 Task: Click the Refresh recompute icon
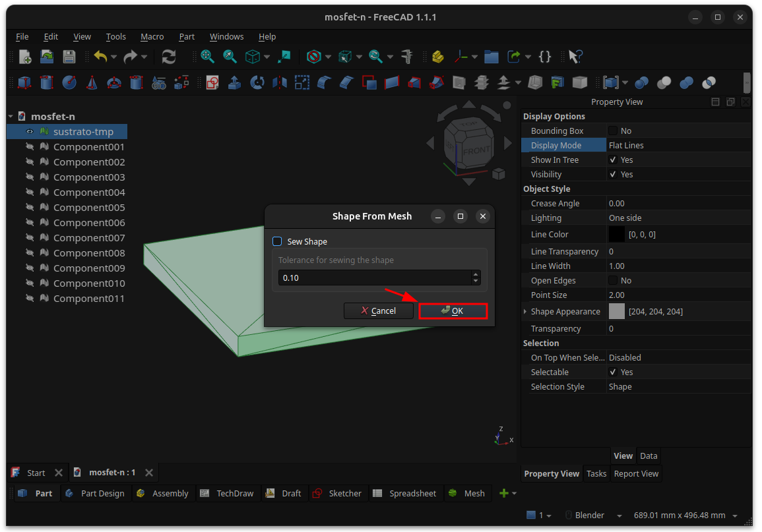click(x=169, y=57)
